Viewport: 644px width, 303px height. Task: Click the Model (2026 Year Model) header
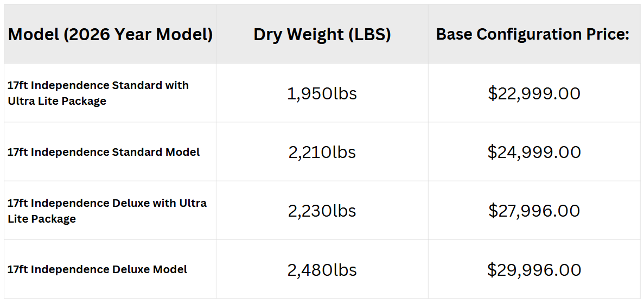[110, 35]
